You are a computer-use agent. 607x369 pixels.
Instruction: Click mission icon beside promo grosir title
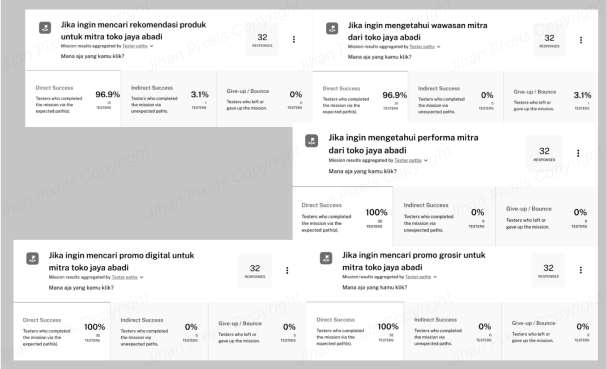(326, 258)
